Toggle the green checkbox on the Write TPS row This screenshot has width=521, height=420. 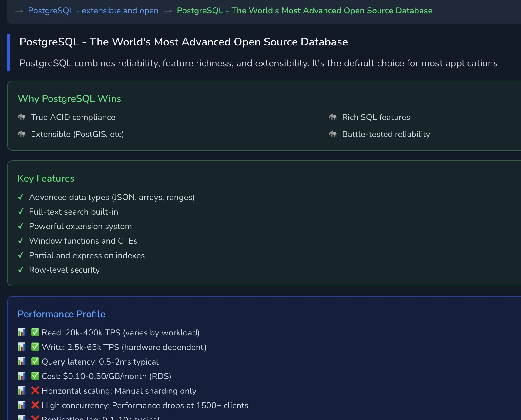tap(35, 347)
